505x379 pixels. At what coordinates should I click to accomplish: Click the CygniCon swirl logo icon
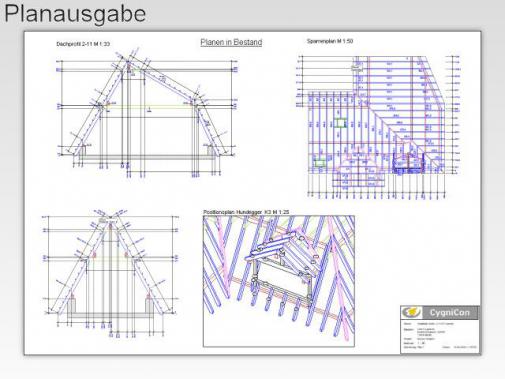412,313
